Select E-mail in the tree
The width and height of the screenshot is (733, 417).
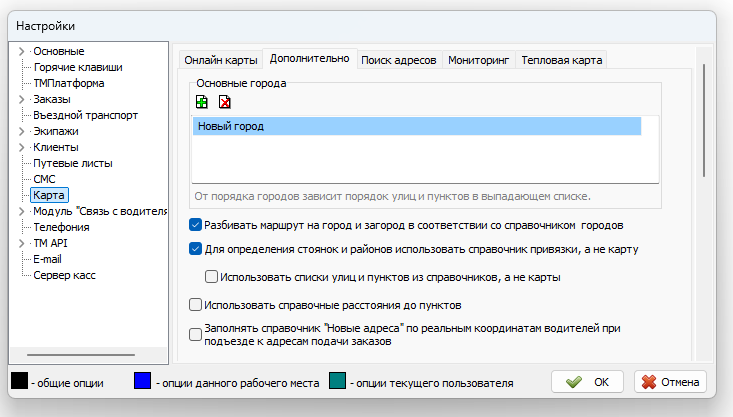pyautogui.click(x=47, y=259)
